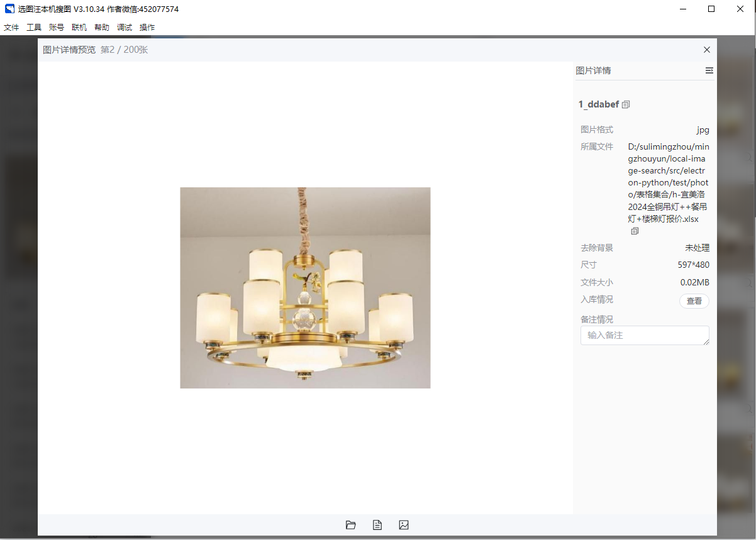Open the 文件 menu
This screenshot has width=756, height=540.
pos(11,28)
